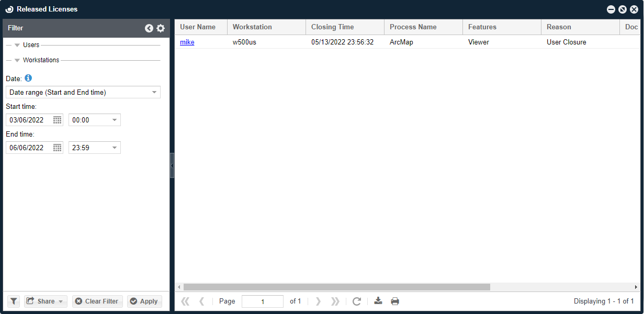The height and width of the screenshot is (314, 644).
Task: Sort by Process Name column header
Action: [x=413, y=27]
